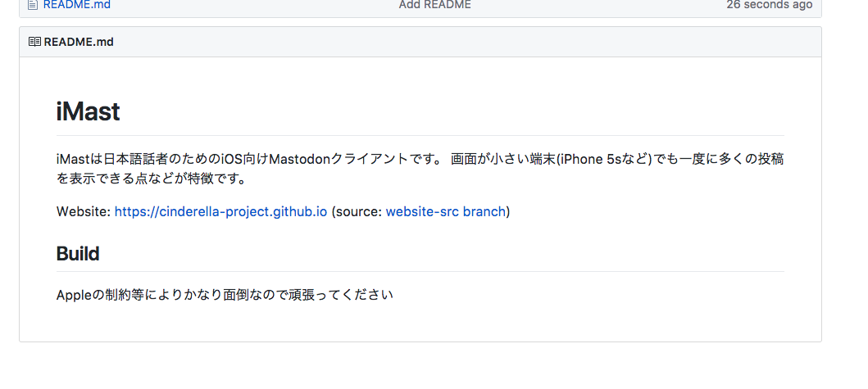
Task: Open the website-src branch link
Action: pyautogui.click(x=446, y=211)
